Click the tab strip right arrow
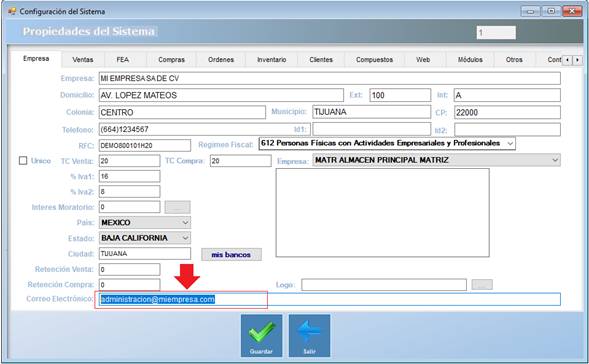 577,60
